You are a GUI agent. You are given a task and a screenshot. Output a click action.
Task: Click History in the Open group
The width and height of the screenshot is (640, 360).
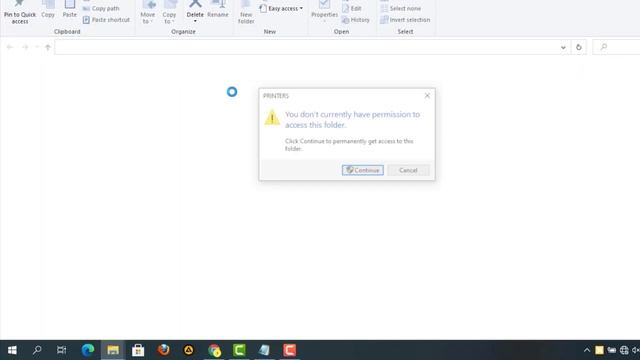356,20
